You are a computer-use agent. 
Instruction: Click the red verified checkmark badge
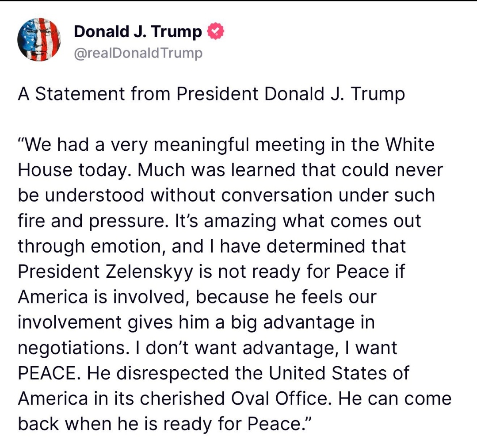(x=215, y=32)
